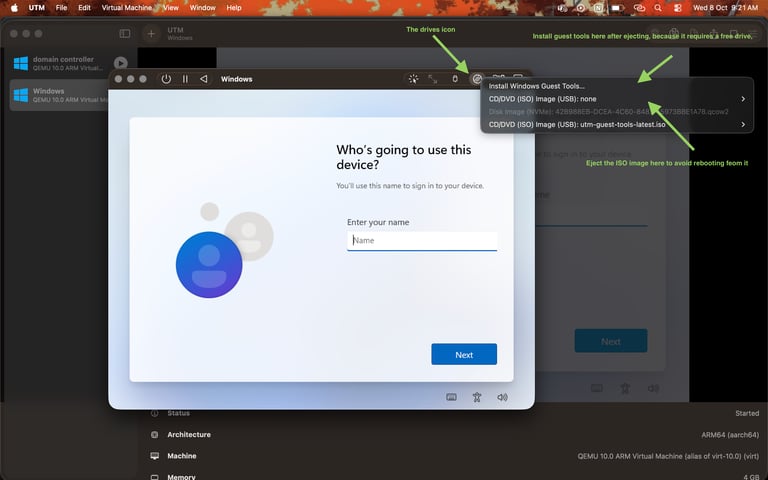Screen dimensions: 768x480
Task: Start the domain controller VM play button
Action: 120,63
